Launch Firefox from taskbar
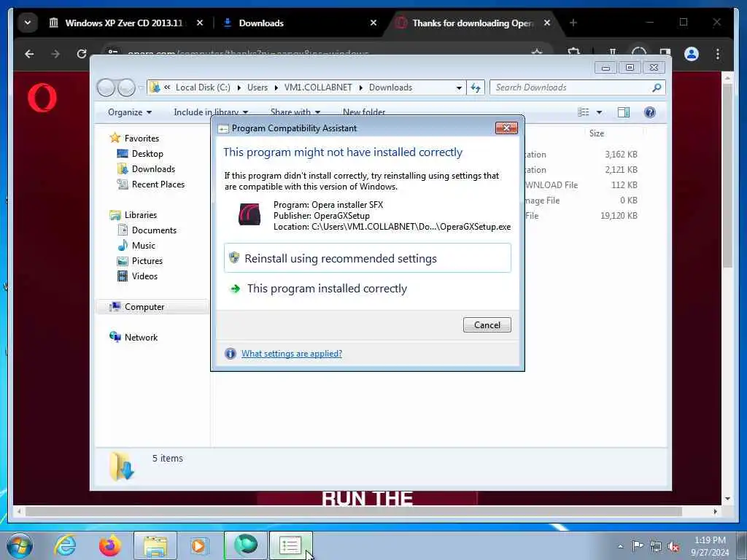747x560 pixels. pos(110,545)
